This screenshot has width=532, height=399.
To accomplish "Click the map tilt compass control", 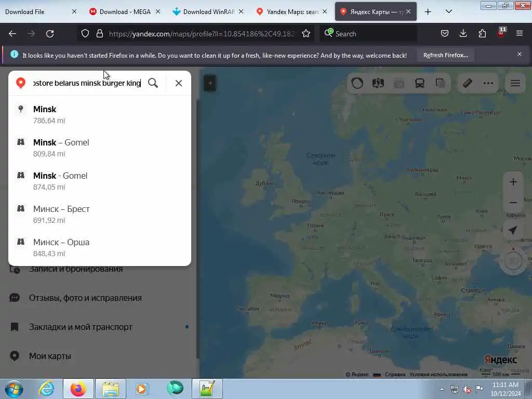I will point(513,261).
